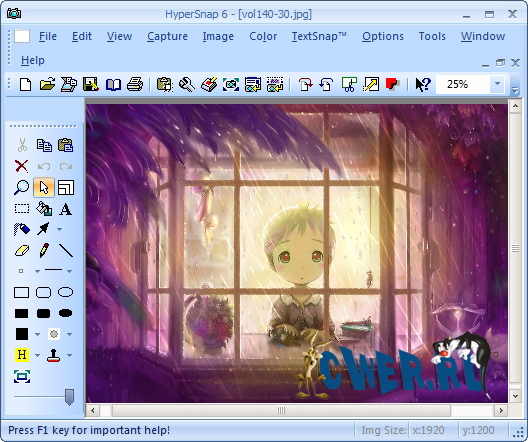The height and width of the screenshot is (442, 528).
Task: Click the black foreground color swatch
Action: 22,334
